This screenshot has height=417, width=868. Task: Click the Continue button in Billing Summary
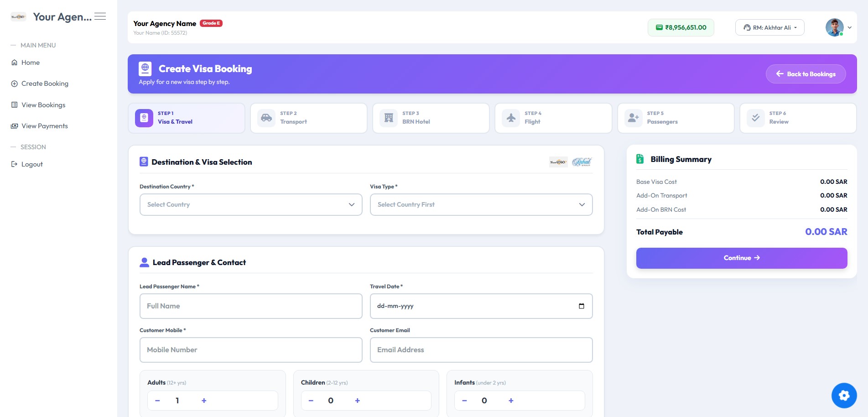point(742,258)
